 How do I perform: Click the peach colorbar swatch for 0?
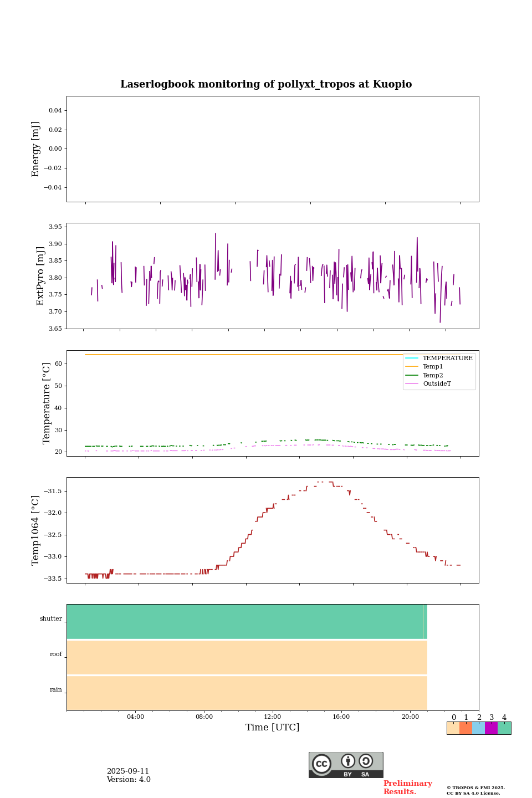[453, 728]
